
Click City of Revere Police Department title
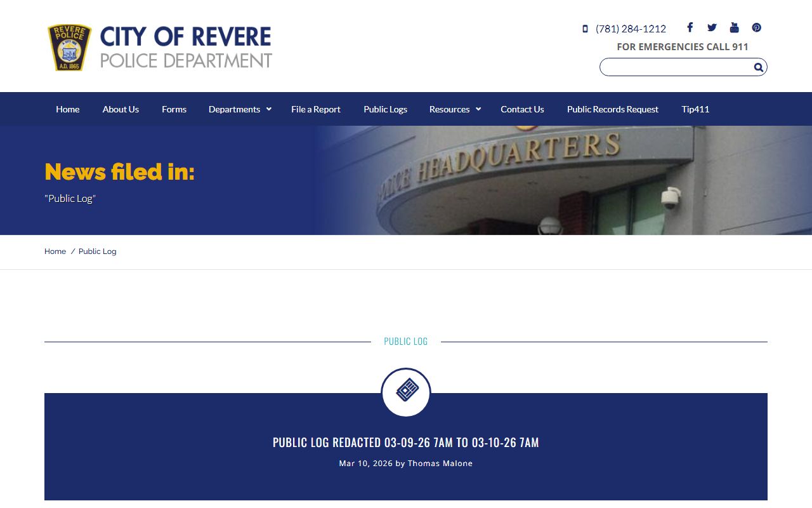click(x=186, y=48)
